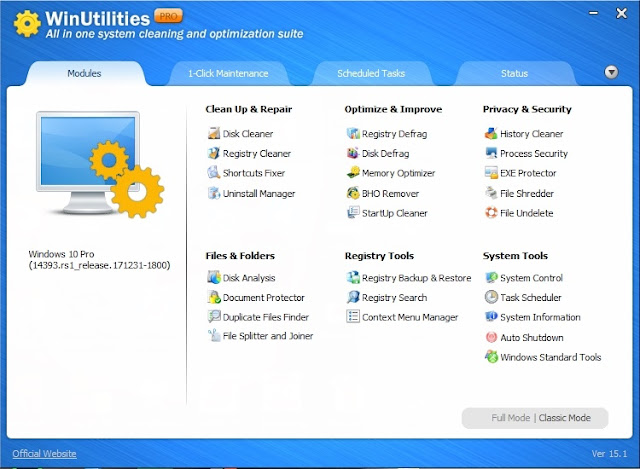Launch System Information text link
The image size is (640, 469).
[540, 317]
